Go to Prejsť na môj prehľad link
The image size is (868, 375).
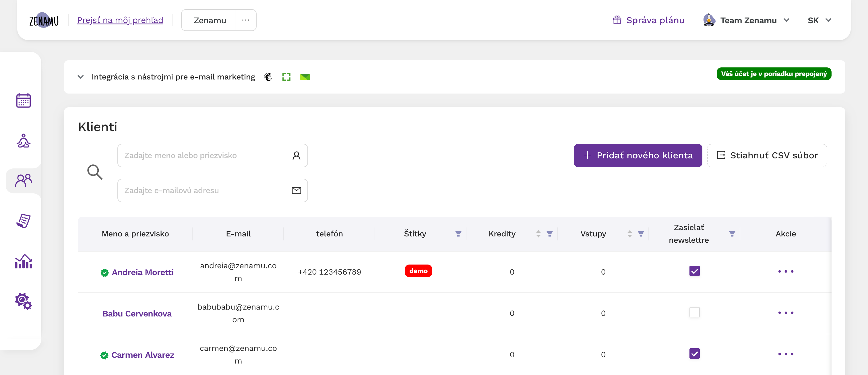pos(120,20)
